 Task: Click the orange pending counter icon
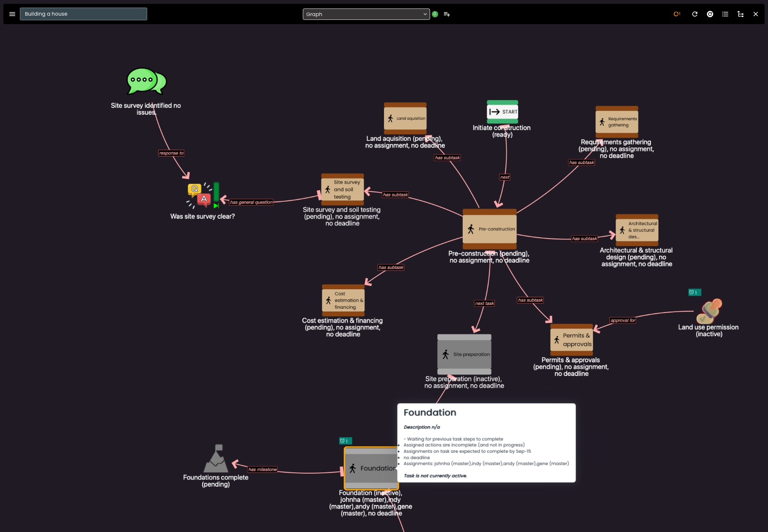point(677,14)
